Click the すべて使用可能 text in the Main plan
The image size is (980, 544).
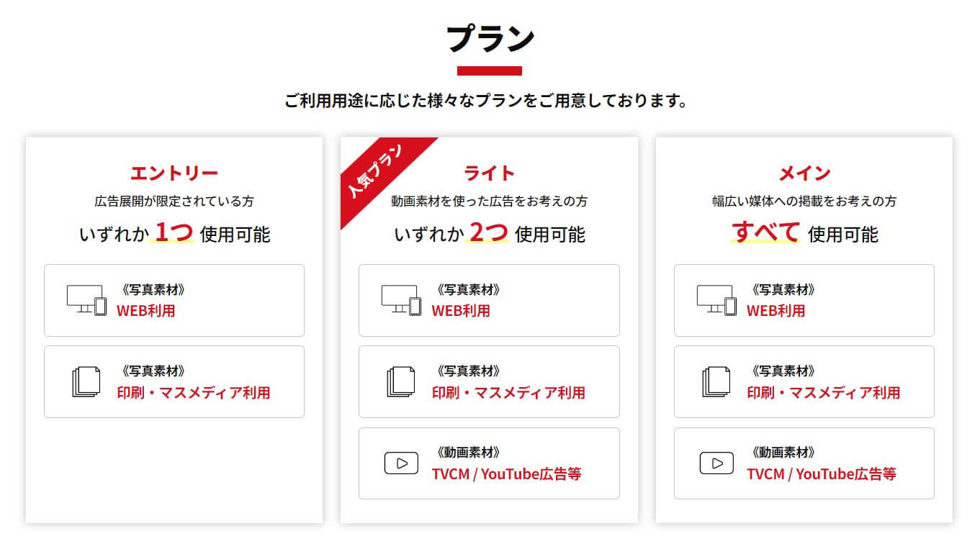coord(804,233)
